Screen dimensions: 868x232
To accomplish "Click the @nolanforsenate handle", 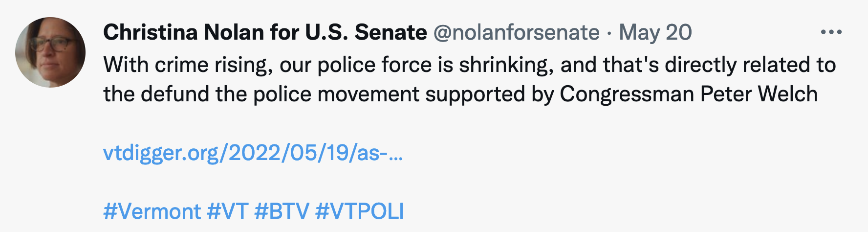I will (516, 33).
